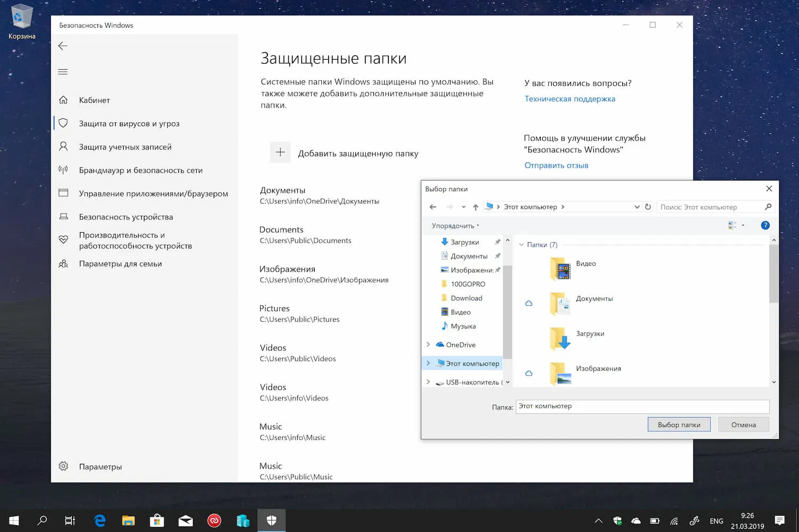This screenshot has height=532, width=799.
Task: Click the plus icon to add protected folder
Action: 280,153
